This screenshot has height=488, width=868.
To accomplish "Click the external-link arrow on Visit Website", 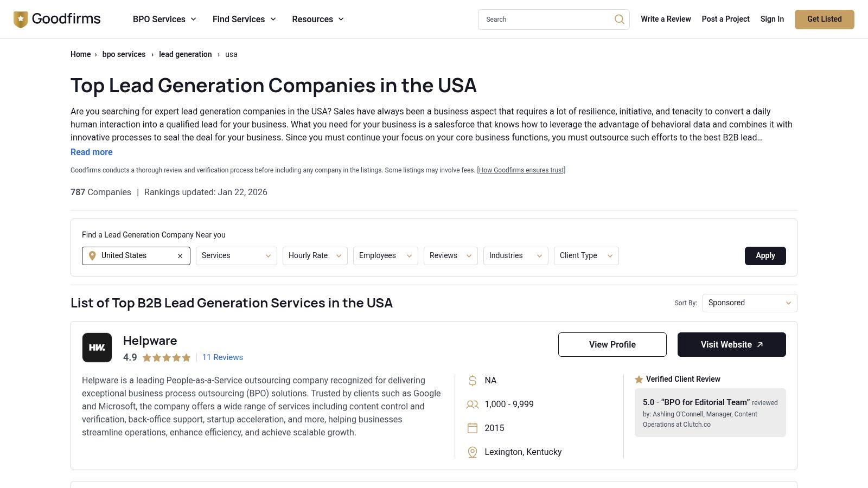I will coord(759,344).
